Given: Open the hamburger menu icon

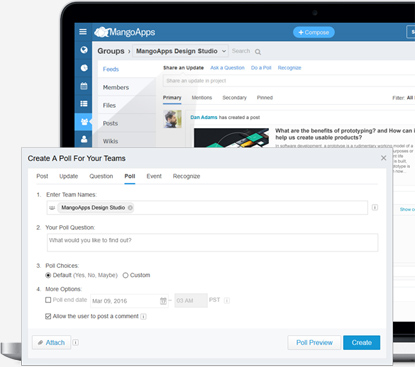Looking at the screenshot, I should pos(83,32).
